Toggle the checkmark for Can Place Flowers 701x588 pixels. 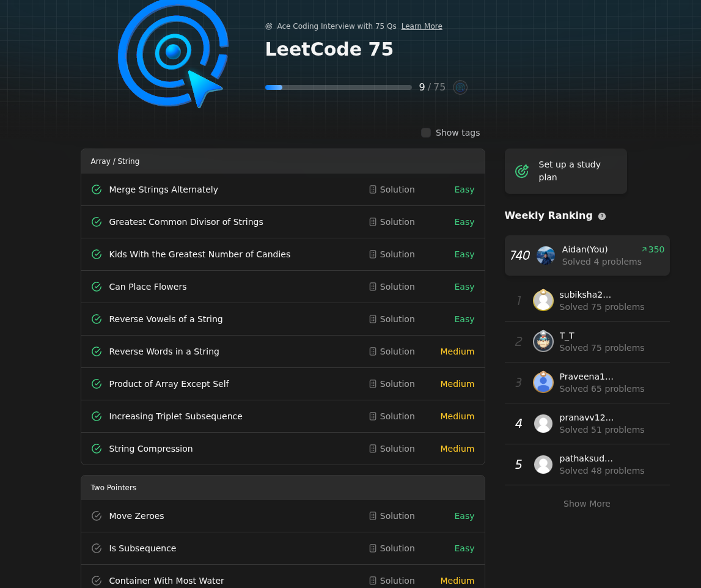tap(97, 287)
